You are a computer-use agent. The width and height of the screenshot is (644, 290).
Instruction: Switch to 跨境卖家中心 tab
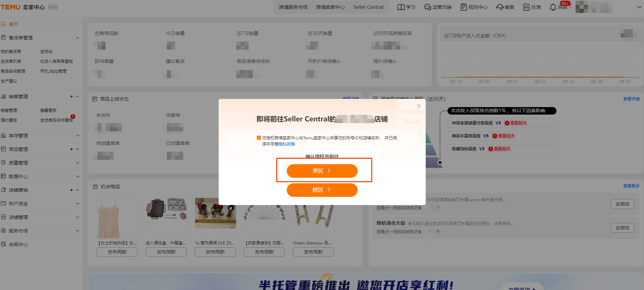(x=330, y=7)
